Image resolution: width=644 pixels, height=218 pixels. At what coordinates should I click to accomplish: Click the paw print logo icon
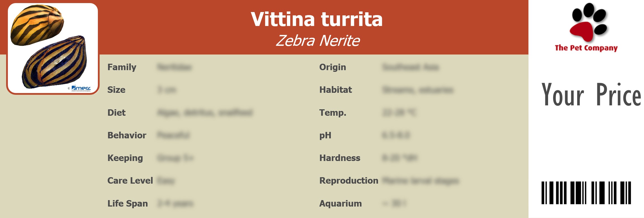pyautogui.click(x=589, y=22)
